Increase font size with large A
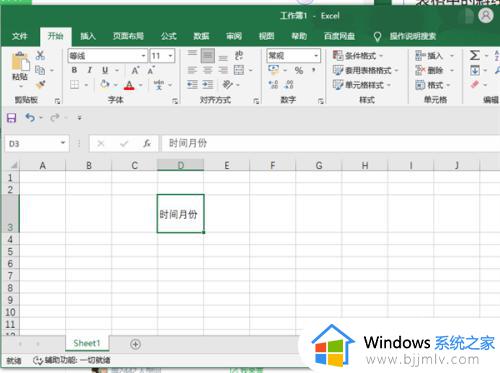Viewport: 500px width, 373px height. (x=135, y=70)
